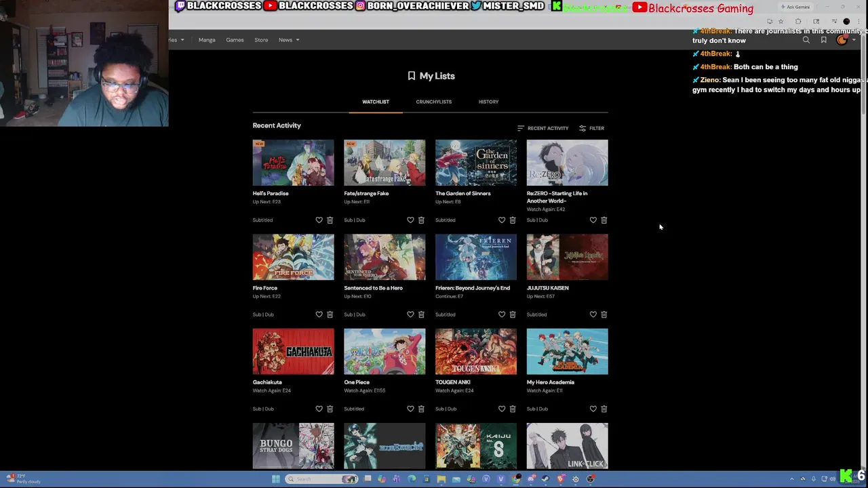Delete Sentenced to Be a Hero entry
This screenshot has height=488, width=868.
[421, 314]
